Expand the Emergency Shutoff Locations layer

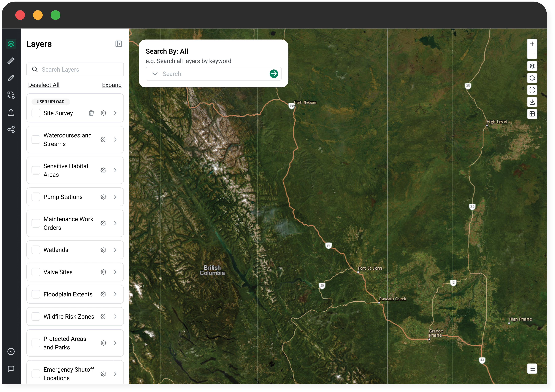pyautogui.click(x=115, y=374)
